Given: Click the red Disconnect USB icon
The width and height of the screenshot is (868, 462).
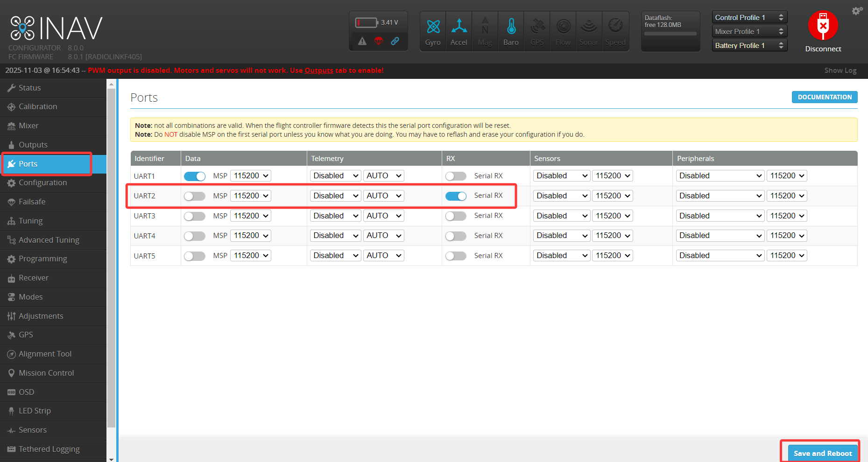Looking at the screenshot, I should coord(823,26).
